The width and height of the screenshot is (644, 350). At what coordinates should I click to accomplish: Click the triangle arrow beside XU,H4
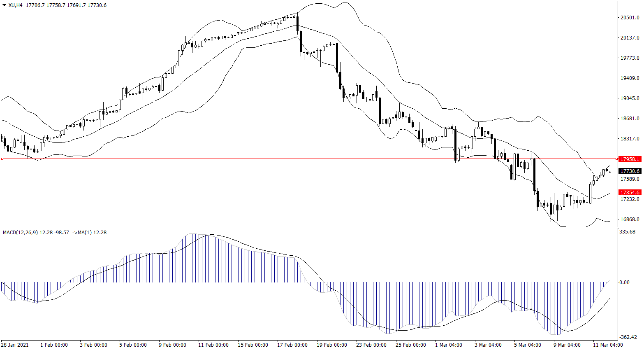[x=5, y=5]
